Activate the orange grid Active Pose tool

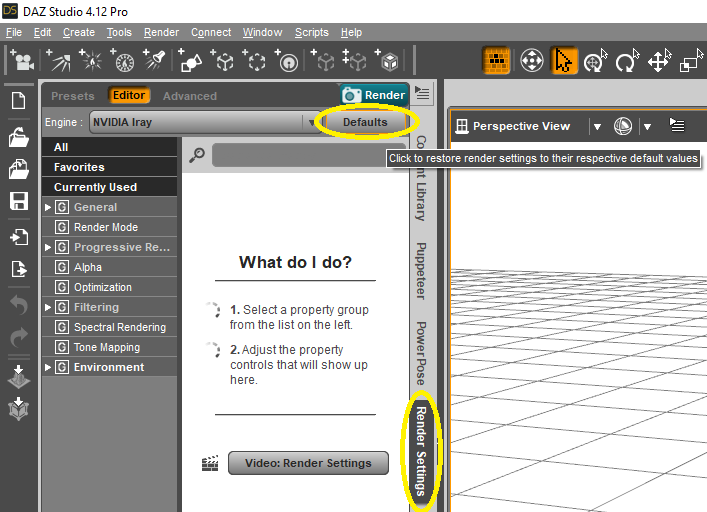point(497,60)
